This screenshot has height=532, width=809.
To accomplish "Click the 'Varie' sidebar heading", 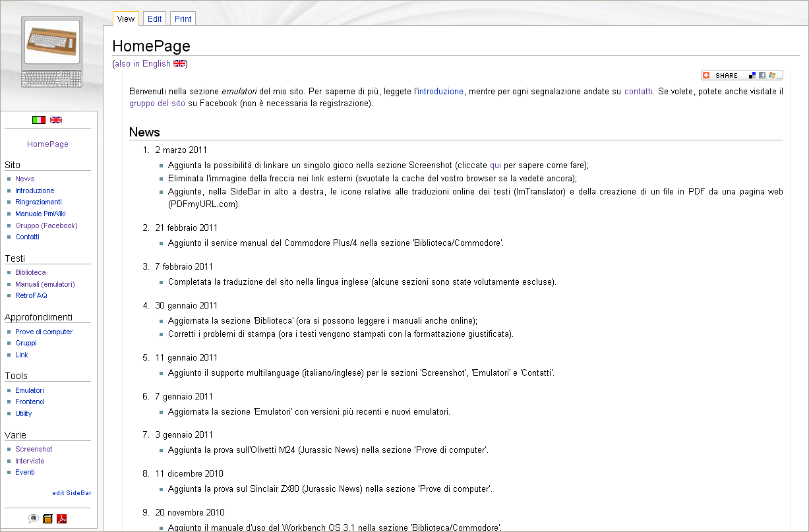I will click(x=15, y=435).
